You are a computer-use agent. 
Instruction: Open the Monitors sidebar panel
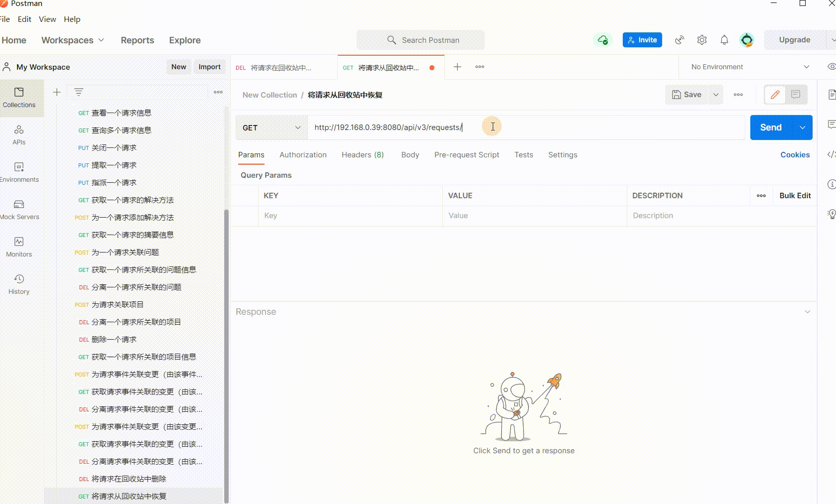pos(19,247)
